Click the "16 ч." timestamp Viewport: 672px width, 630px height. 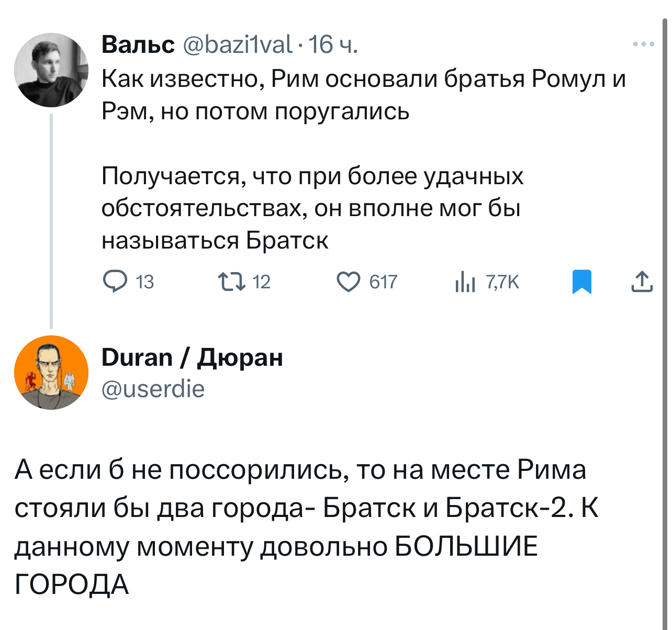tap(333, 45)
